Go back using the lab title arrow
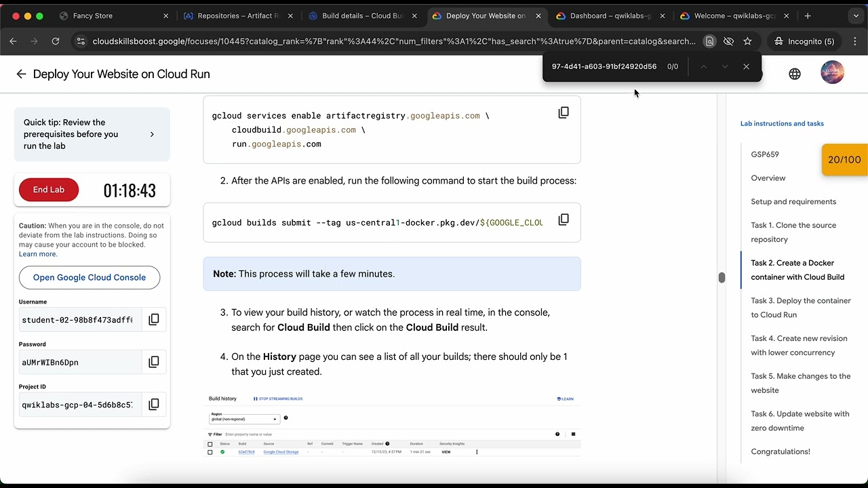Viewport: 868px width, 488px height. [x=21, y=74]
